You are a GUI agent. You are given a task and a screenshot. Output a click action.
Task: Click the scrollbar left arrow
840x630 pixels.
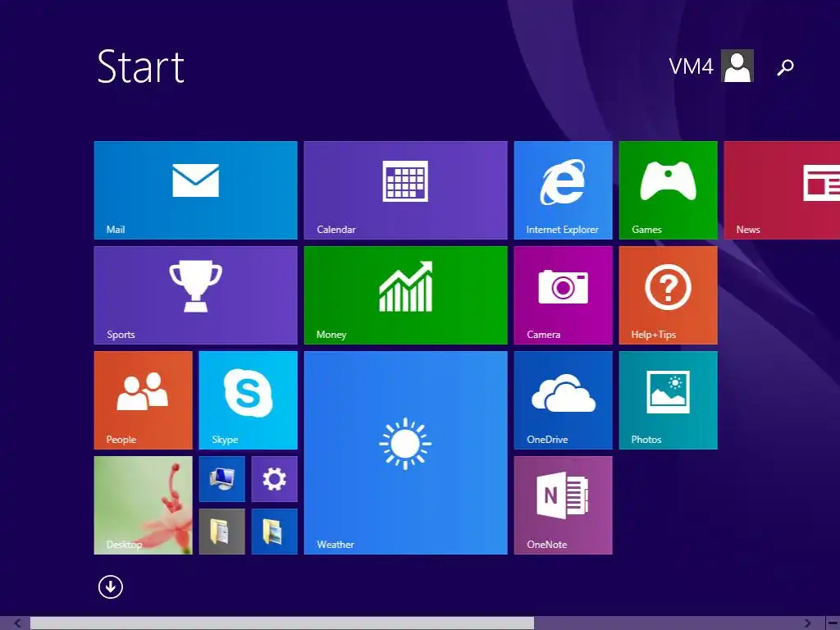[x=17, y=623]
